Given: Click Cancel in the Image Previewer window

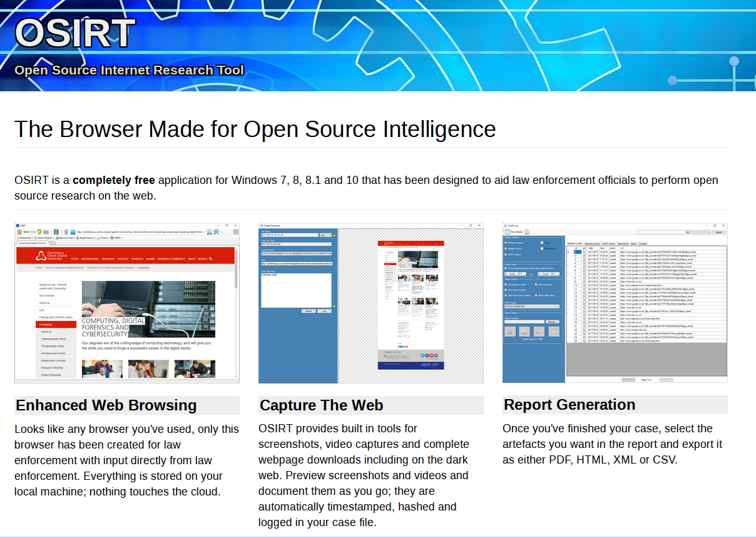Looking at the screenshot, I should (x=309, y=311).
